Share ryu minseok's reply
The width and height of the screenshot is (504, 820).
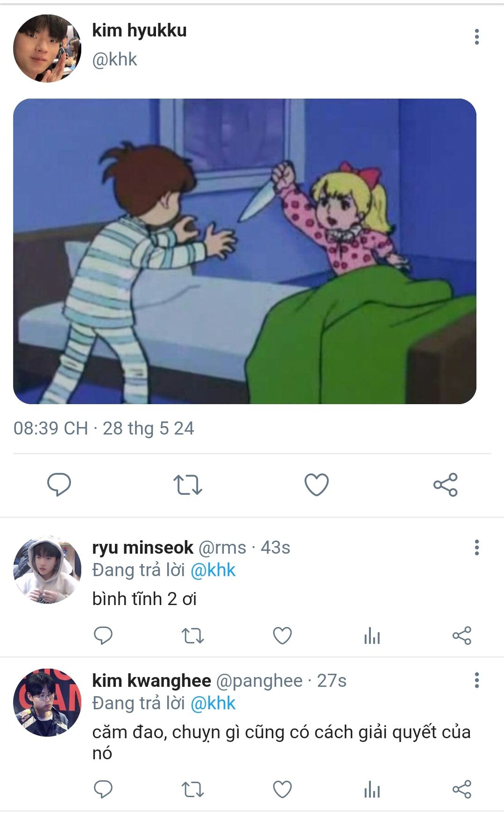pyautogui.click(x=462, y=636)
